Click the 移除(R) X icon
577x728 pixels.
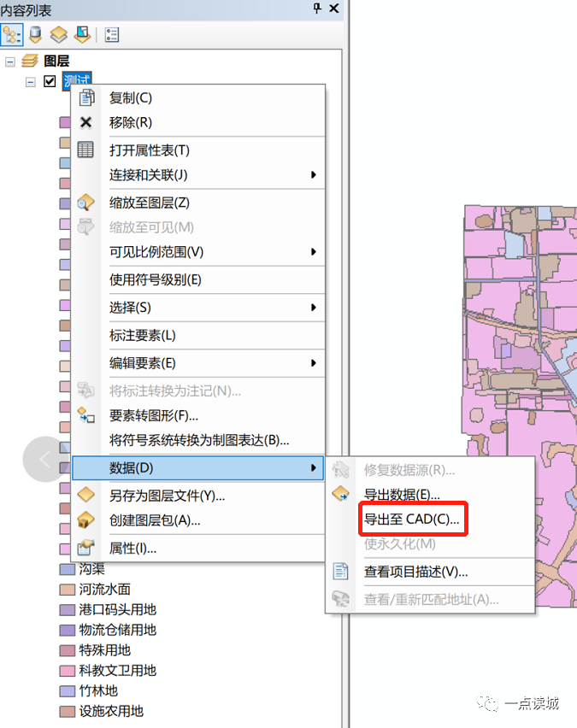click(86, 122)
